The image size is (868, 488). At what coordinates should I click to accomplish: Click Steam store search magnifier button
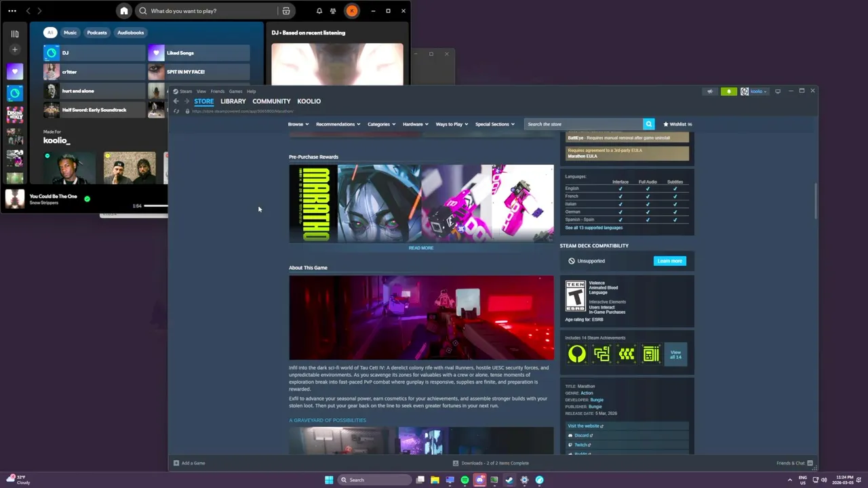point(649,124)
